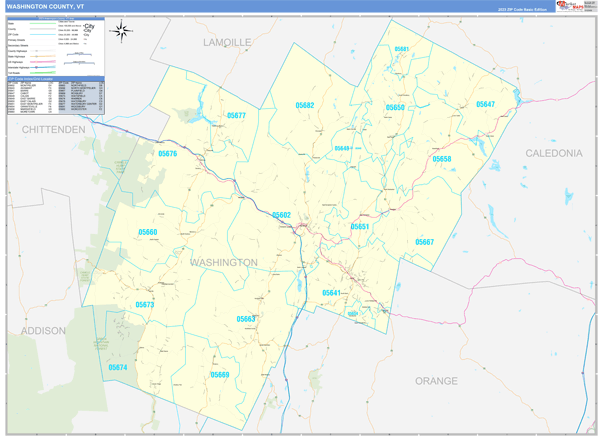Viewport: 600px width, 436px height.
Task: Click the Market Maps logo
Action: pyautogui.click(x=574, y=6)
